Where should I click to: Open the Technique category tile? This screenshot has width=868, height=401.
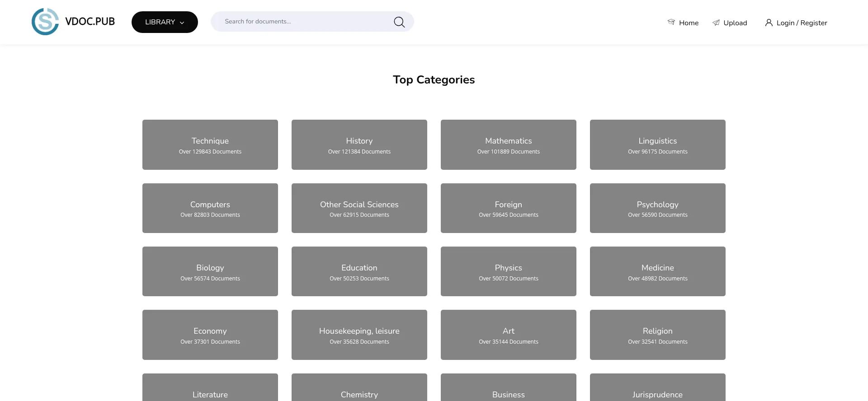(x=210, y=145)
